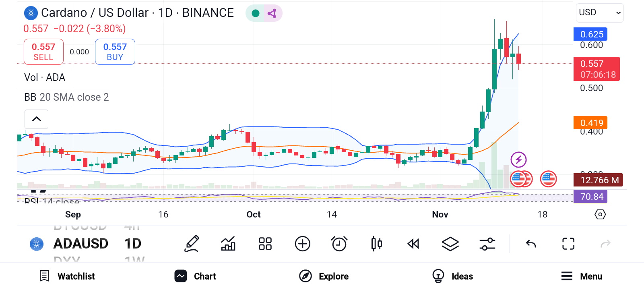The height and width of the screenshot is (290, 644).
Task: Collapse the indicator legend chevron
Action: click(x=36, y=119)
